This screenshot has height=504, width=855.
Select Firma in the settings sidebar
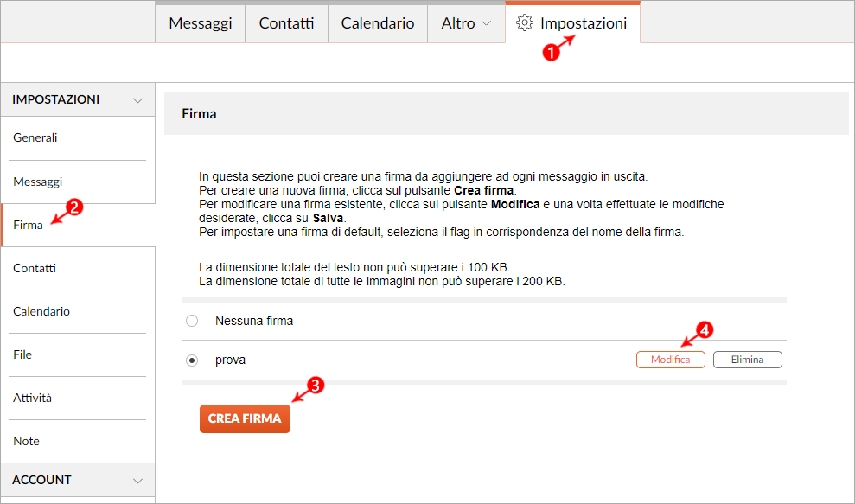28,225
